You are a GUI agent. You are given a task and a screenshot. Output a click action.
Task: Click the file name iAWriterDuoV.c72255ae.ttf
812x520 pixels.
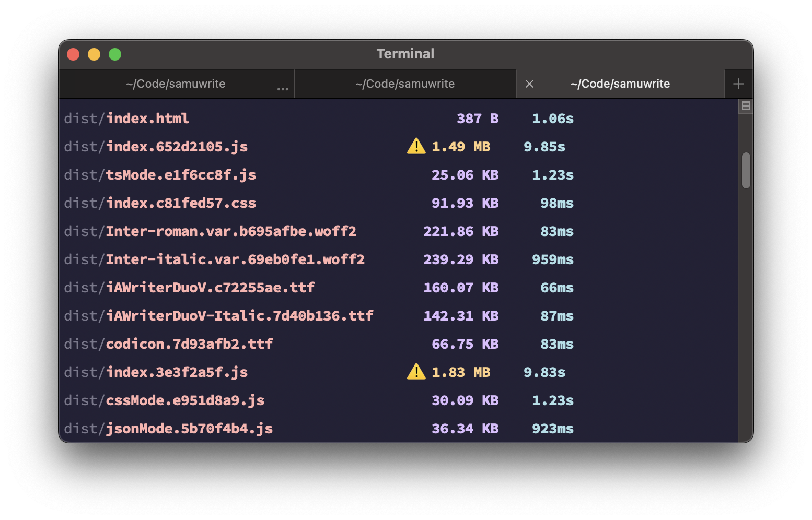pyautogui.click(x=210, y=288)
